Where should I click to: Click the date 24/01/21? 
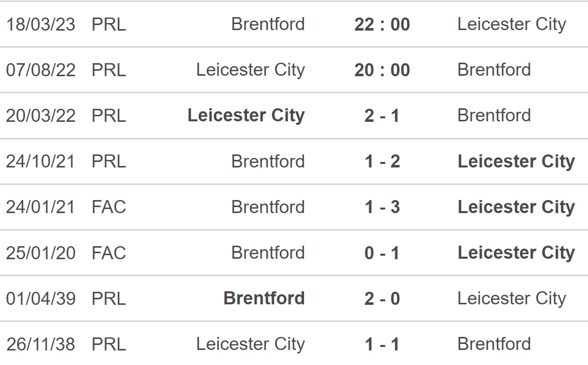(41, 207)
